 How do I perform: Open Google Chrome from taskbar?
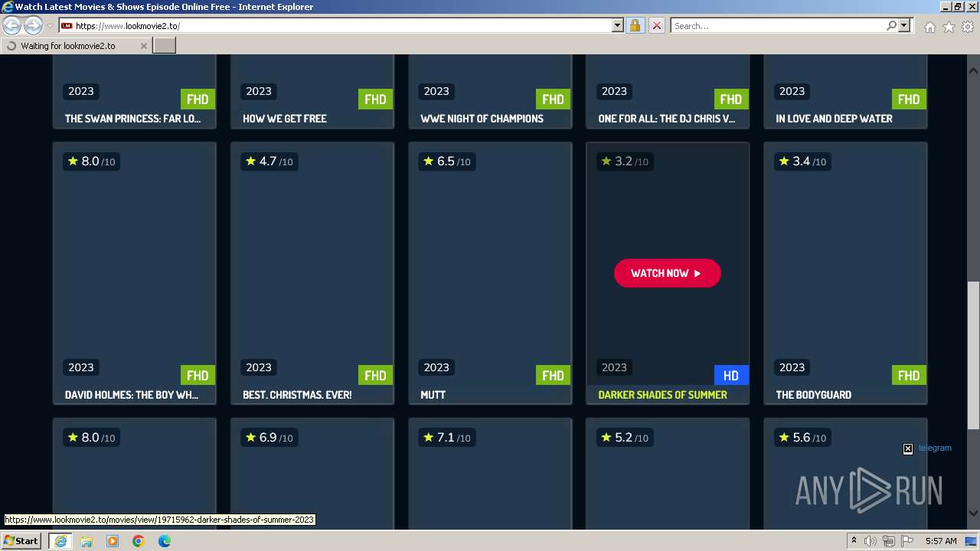tap(139, 541)
